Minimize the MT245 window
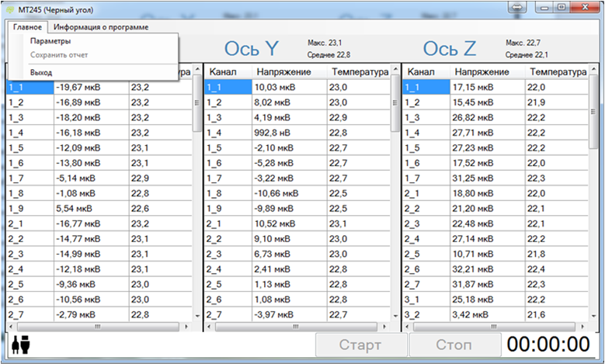 pos(544,7)
